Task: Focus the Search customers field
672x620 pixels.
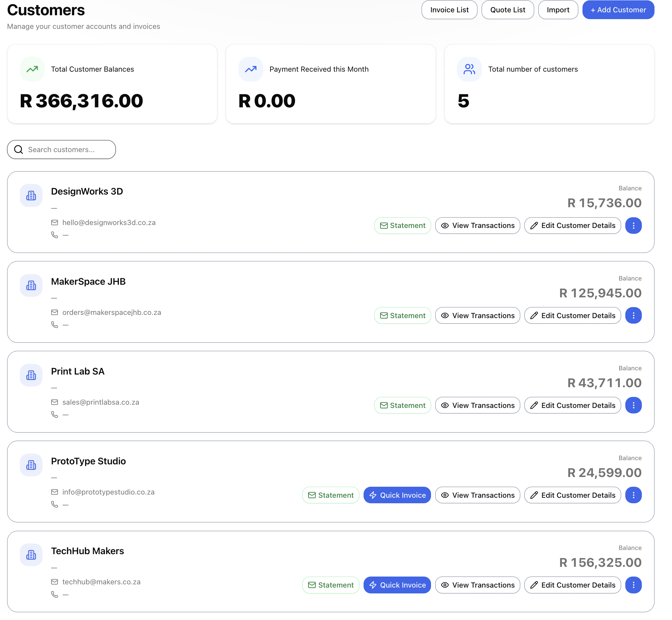Action: point(61,149)
